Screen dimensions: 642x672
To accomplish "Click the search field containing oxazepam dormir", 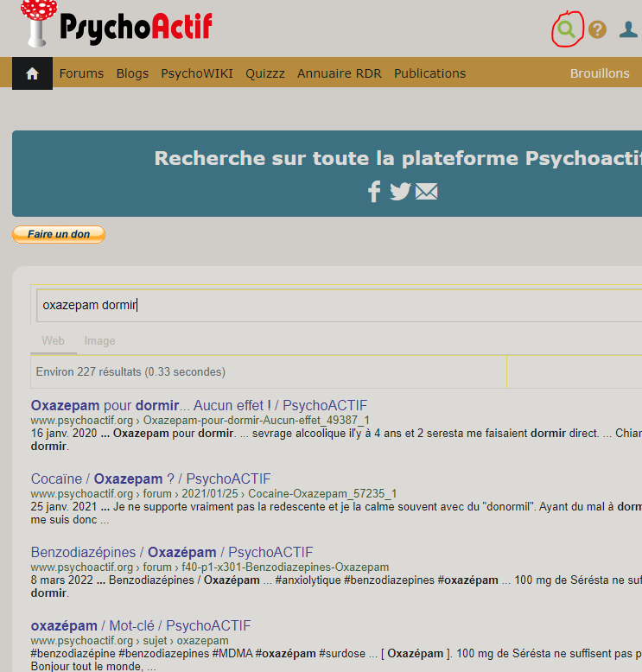I will pyautogui.click(x=337, y=305).
